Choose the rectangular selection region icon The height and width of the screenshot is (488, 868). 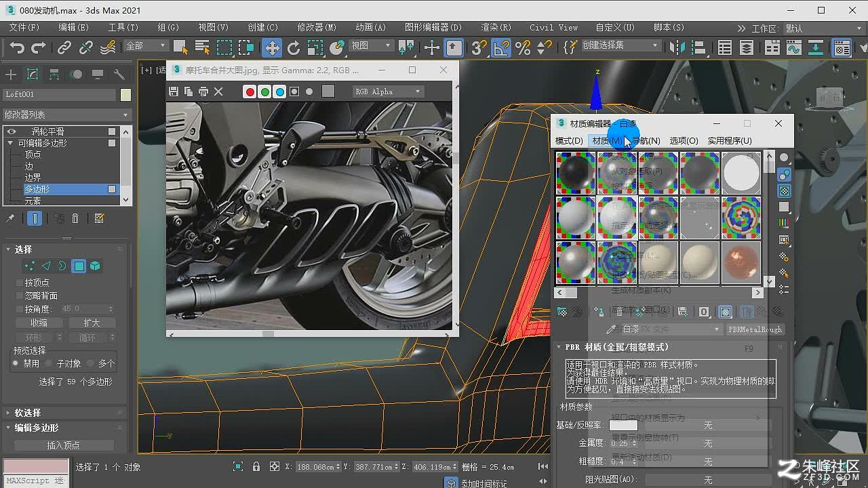(224, 47)
